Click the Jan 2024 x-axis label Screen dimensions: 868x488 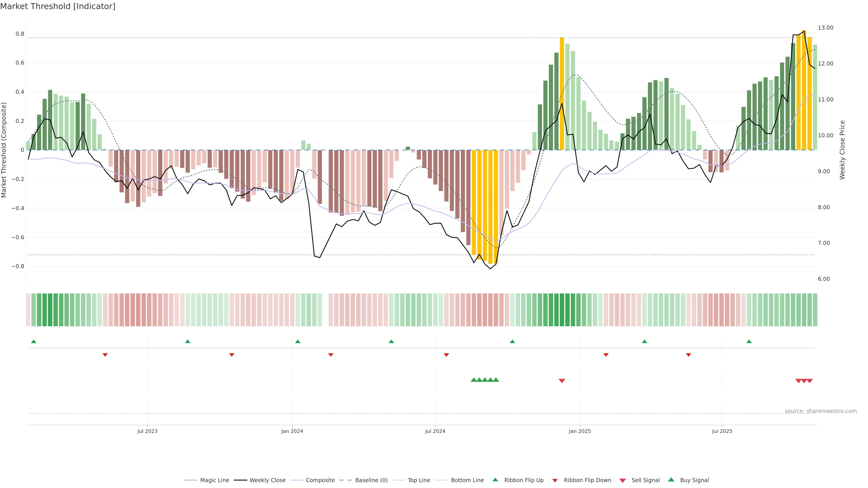click(x=292, y=431)
